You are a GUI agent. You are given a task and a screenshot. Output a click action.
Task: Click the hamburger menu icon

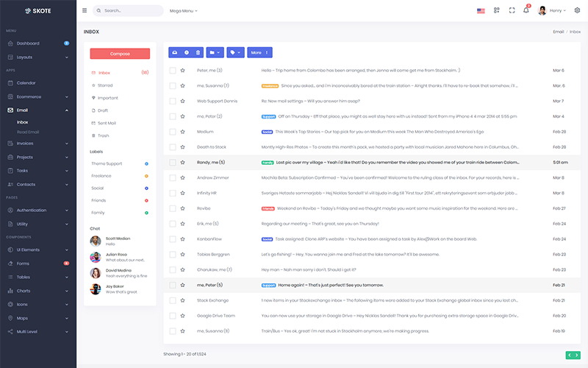85,10
